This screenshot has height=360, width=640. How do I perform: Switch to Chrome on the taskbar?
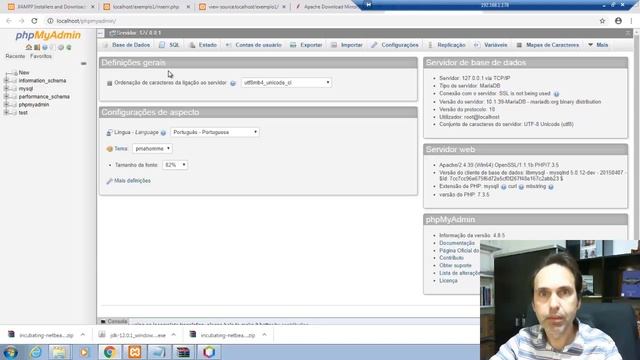109,352
